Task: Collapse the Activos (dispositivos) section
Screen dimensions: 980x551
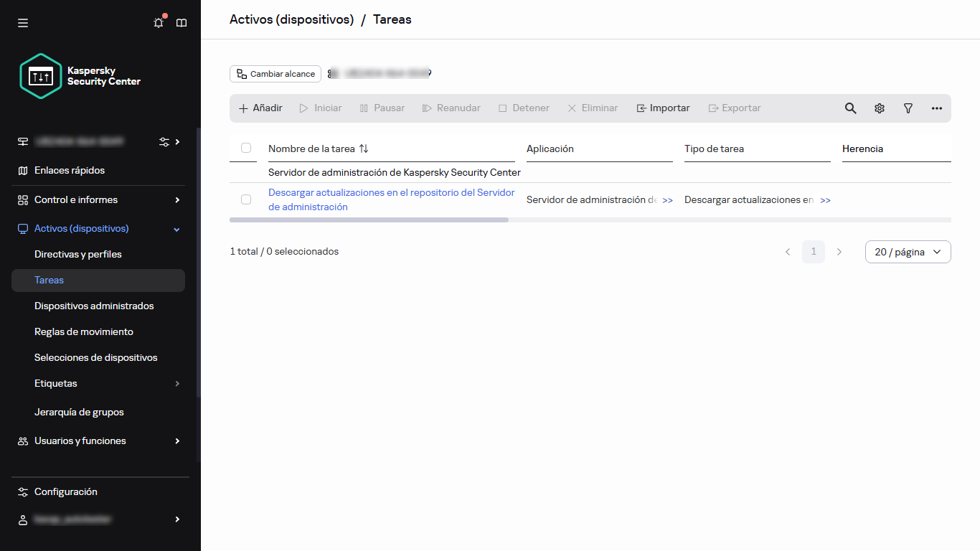Action: coord(176,228)
